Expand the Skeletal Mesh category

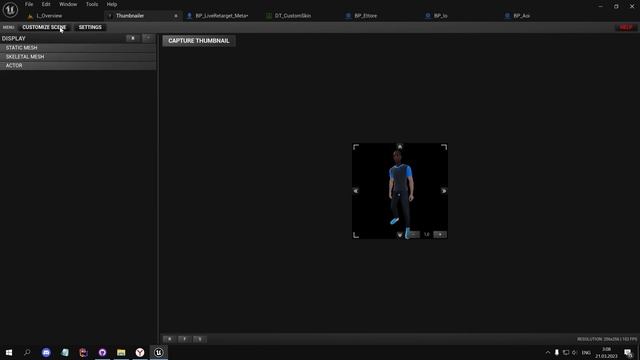point(78,57)
